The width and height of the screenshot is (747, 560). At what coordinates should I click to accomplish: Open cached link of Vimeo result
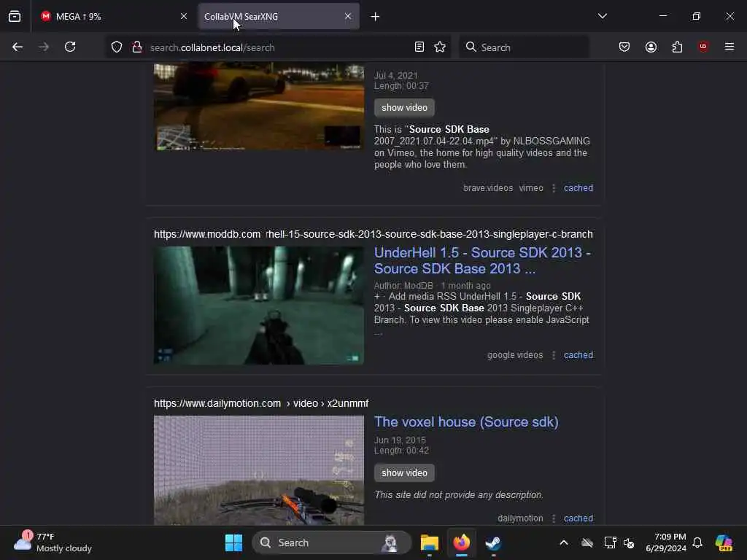coord(578,187)
